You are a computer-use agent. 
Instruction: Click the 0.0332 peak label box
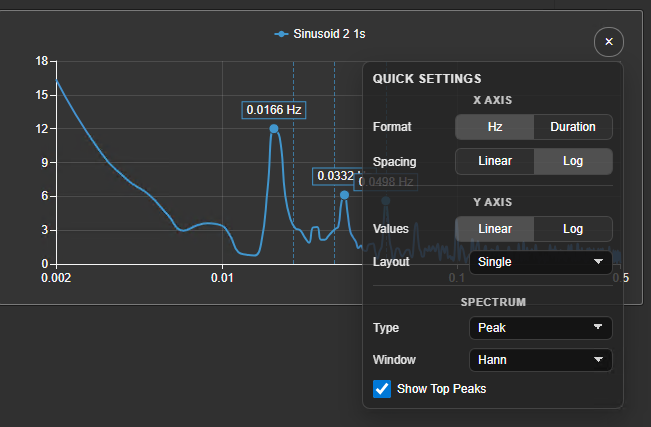(x=337, y=176)
